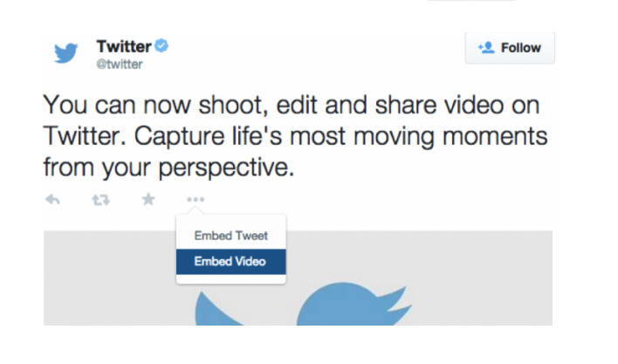Select Embed Tweet from the popup menu
The width and height of the screenshot is (618, 364).
(x=231, y=236)
